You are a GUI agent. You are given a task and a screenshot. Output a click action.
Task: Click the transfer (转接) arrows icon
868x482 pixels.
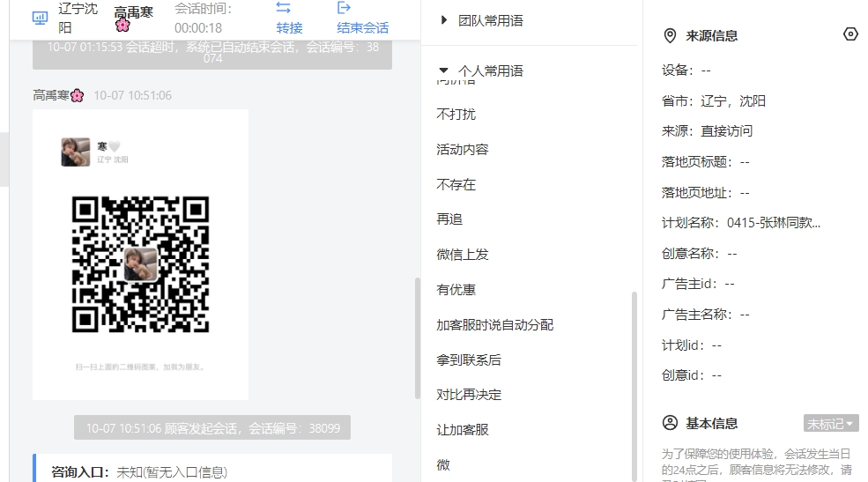(283, 8)
